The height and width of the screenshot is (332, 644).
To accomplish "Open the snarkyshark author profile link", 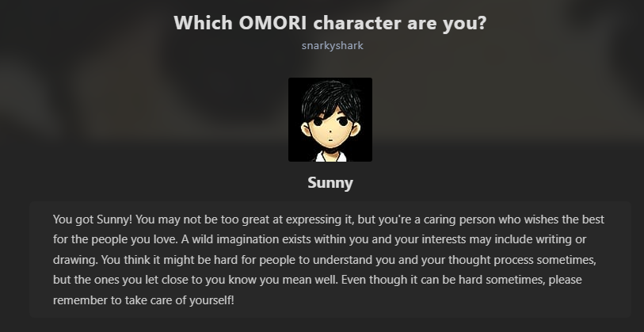I will point(332,45).
